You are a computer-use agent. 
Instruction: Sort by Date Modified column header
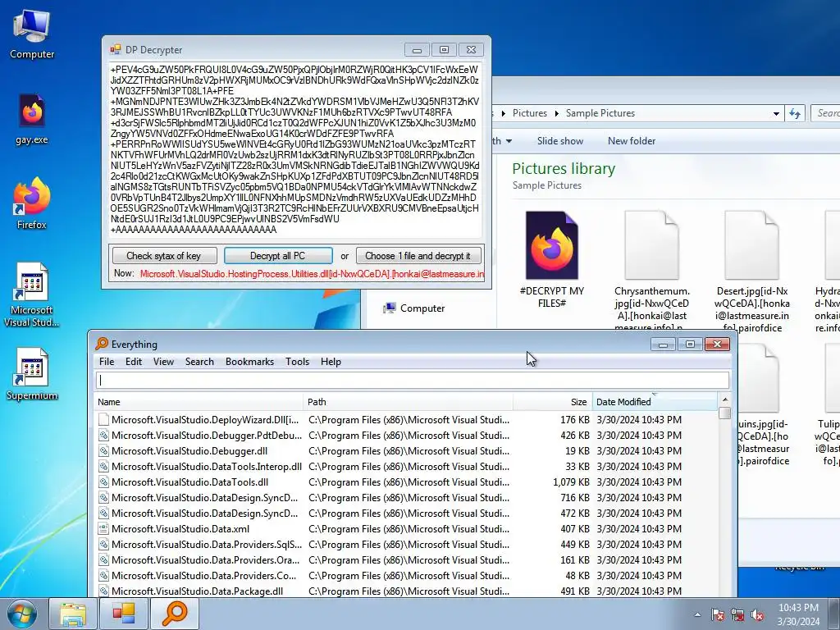coord(655,402)
